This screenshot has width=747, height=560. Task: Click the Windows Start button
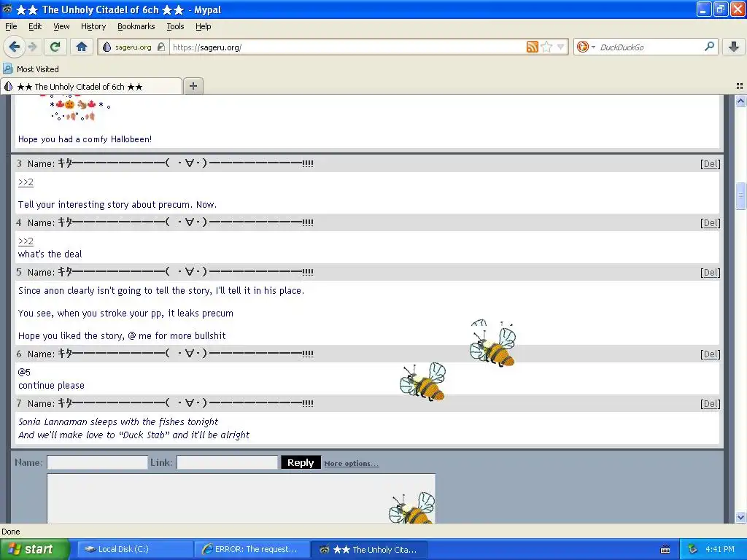tap(35, 549)
